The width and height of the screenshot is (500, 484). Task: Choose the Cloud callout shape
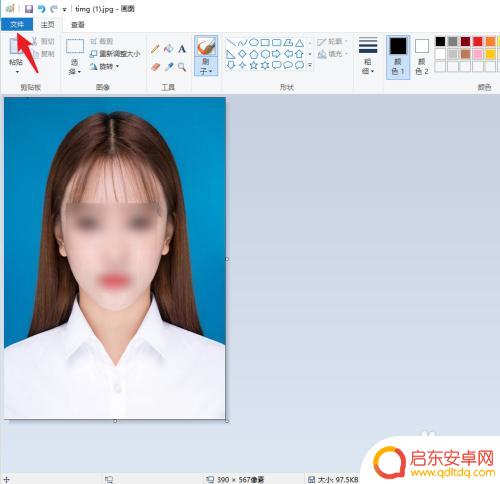pyautogui.click(x=300, y=65)
